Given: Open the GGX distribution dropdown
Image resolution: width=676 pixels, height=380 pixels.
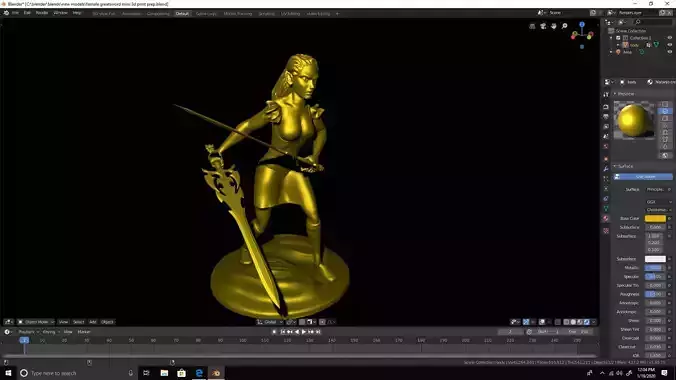Looking at the screenshot, I should pos(659,202).
